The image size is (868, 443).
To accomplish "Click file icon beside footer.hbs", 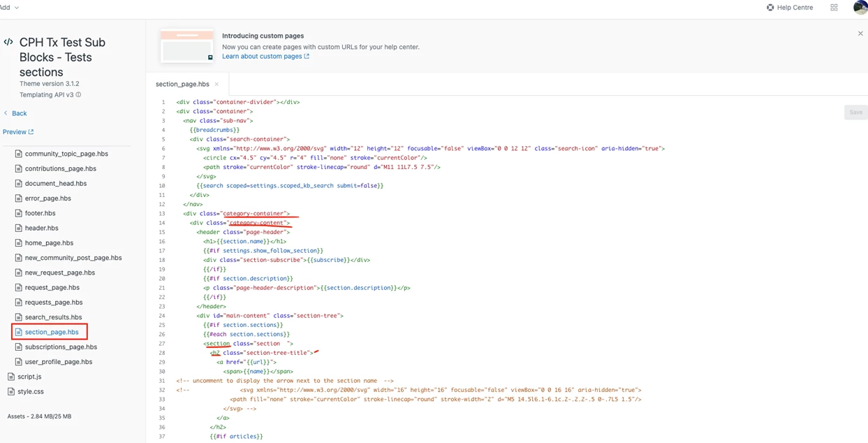I will coord(19,213).
